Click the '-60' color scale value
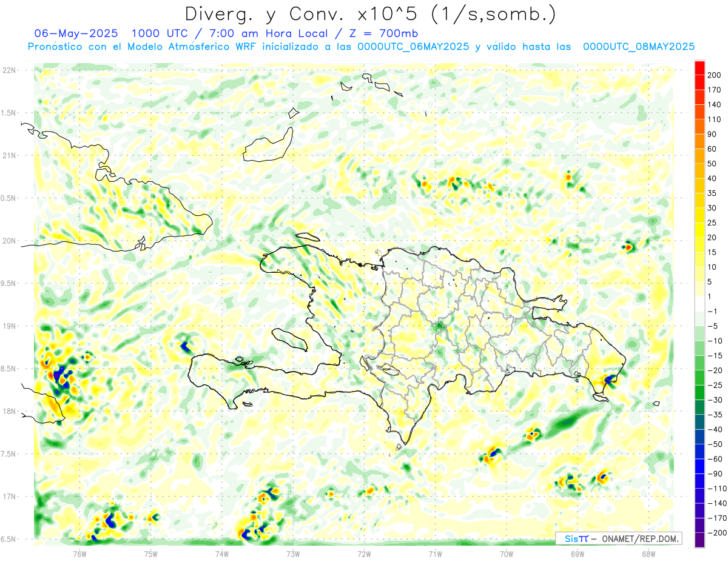This screenshot has height=562, width=728. click(x=715, y=459)
